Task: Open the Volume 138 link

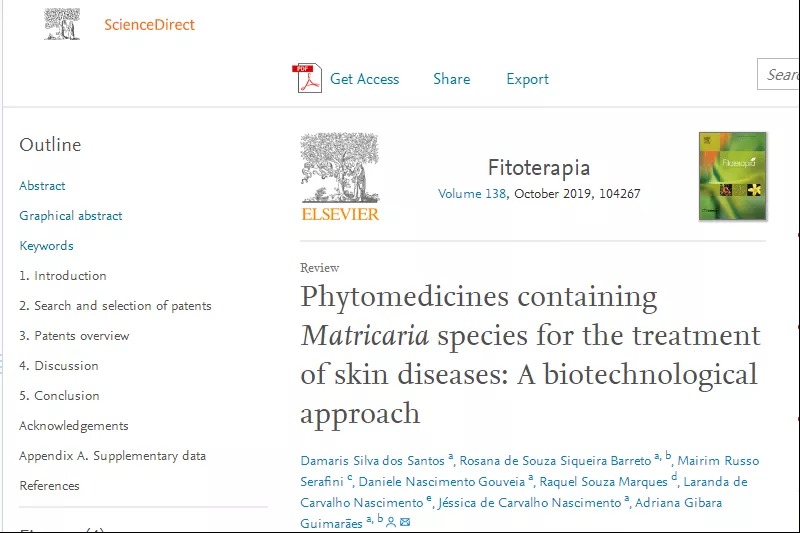Action: (472, 194)
